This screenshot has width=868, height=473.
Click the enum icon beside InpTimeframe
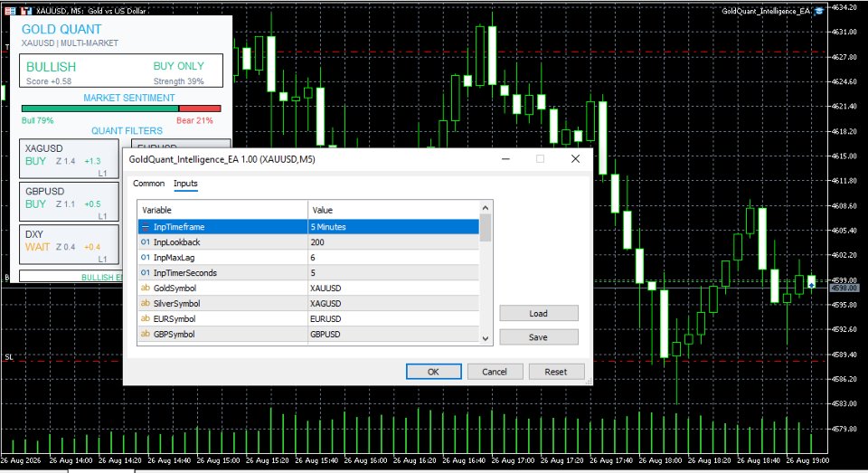click(x=146, y=226)
